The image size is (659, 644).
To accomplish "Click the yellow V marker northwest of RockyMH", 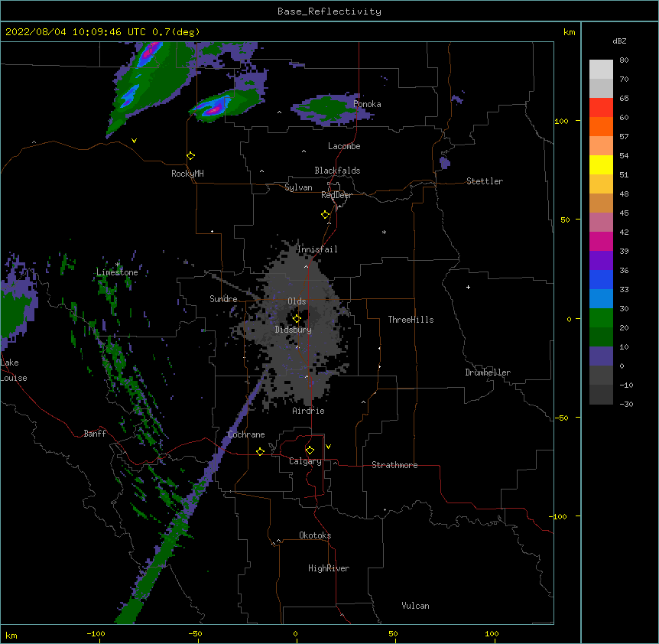I will pos(134,141).
